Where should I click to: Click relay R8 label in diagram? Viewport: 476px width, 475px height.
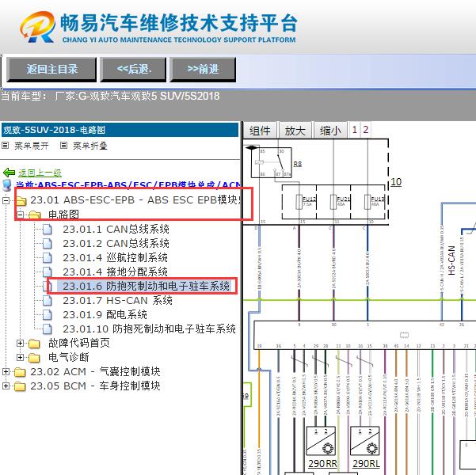coord(298,164)
